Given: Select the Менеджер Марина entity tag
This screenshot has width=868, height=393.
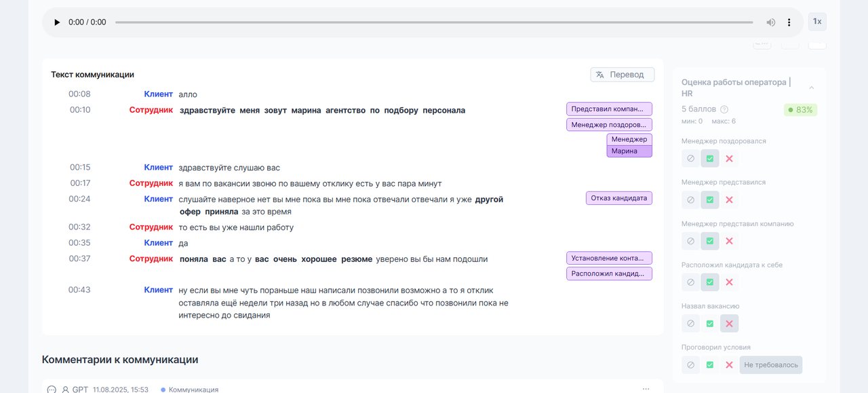Looking at the screenshot, I should [629, 145].
